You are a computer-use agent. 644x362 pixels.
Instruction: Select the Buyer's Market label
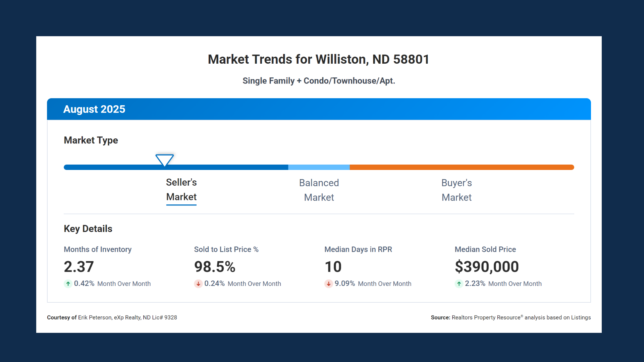(x=456, y=190)
